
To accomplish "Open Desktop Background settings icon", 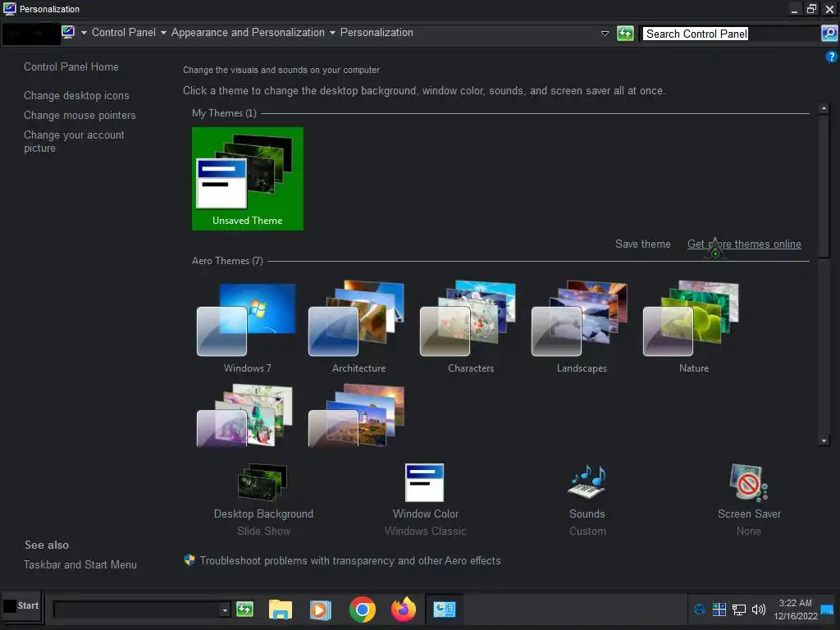I will (262, 482).
